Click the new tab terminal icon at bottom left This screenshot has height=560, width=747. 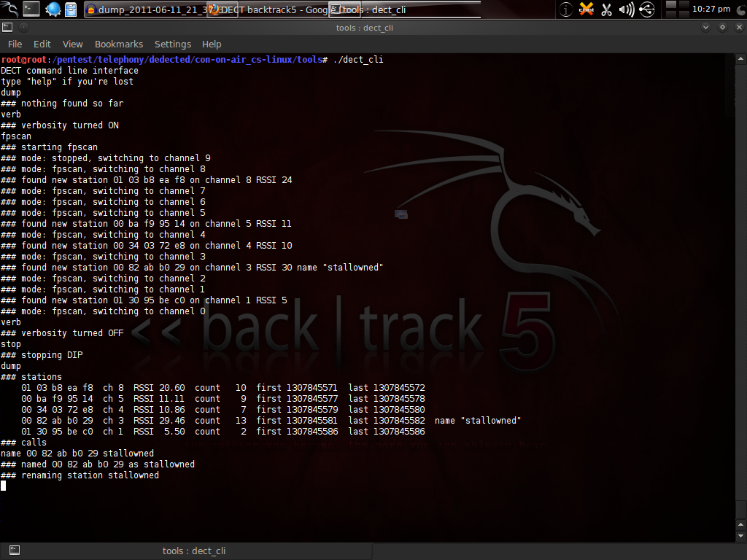(x=15, y=551)
